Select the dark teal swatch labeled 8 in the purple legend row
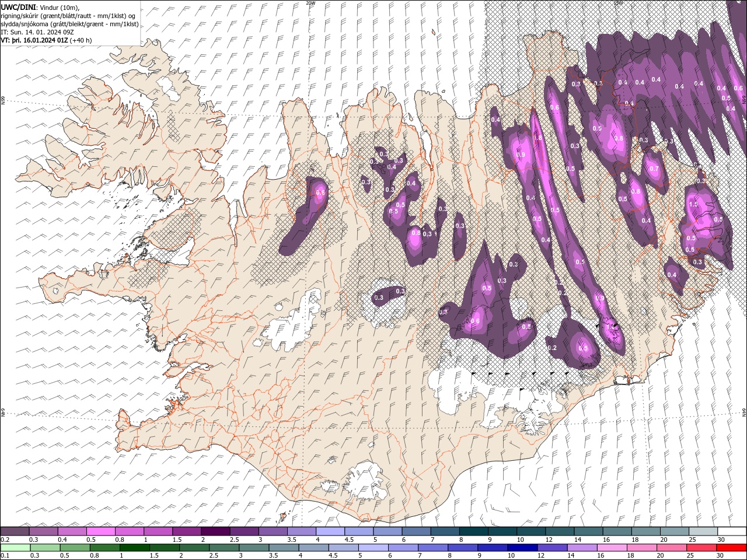747x560 pixels. point(473,531)
